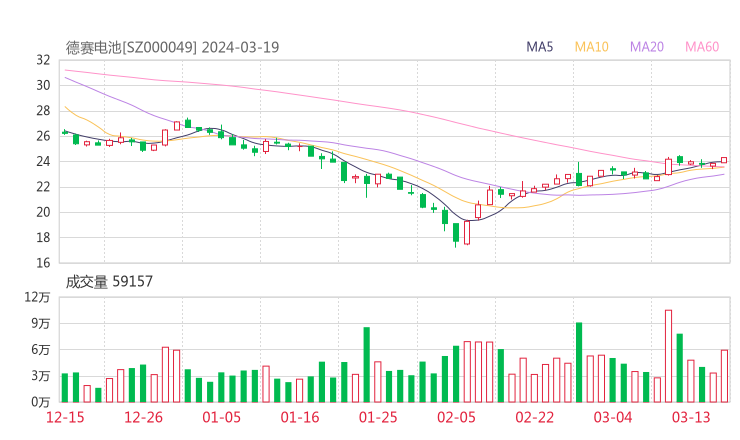
Task: Click the 成交量 59157 volume label
Action: click(109, 282)
